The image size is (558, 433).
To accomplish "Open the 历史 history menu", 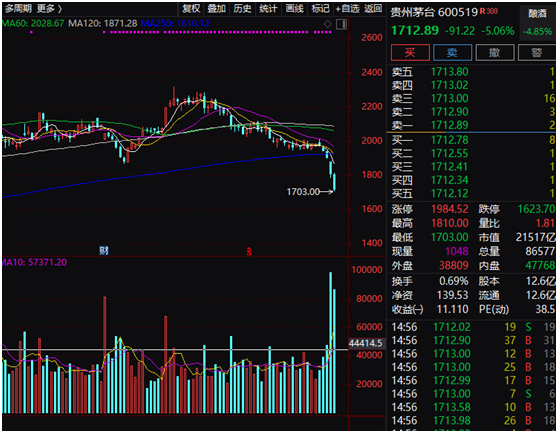I will [x=242, y=9].
